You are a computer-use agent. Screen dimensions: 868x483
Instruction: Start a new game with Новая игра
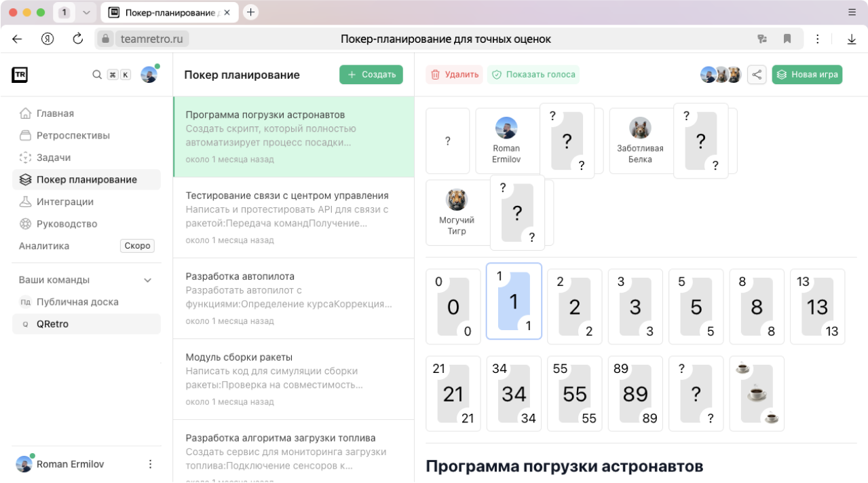click(x=807, y=75)
